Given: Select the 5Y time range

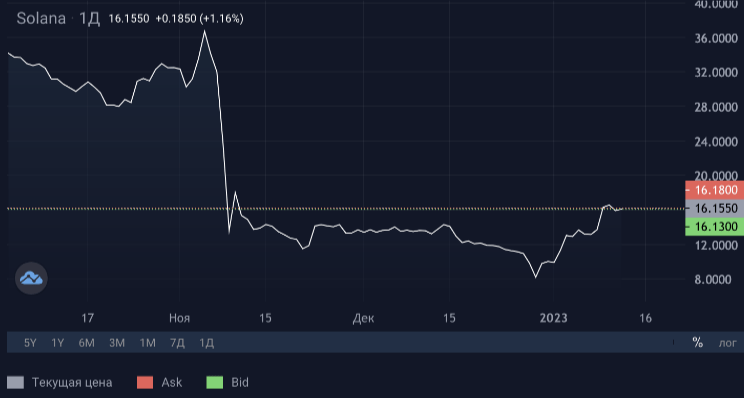Looking at the screenshot, I should [30, 342].
